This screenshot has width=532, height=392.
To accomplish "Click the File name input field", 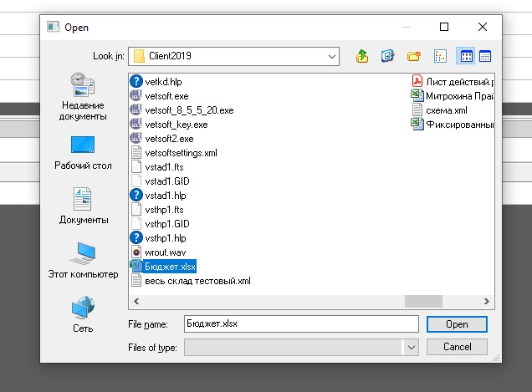I will 299,323.
